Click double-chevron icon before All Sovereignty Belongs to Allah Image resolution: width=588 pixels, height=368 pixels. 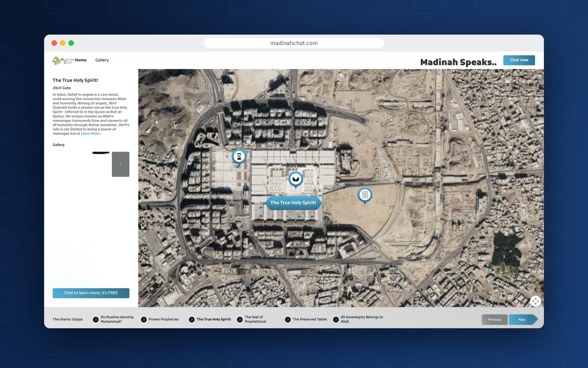tap(336, 319)
